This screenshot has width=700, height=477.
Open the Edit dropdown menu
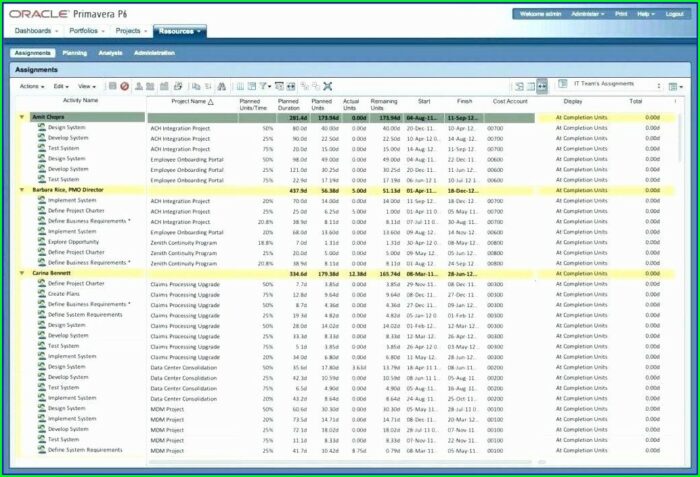61,86
